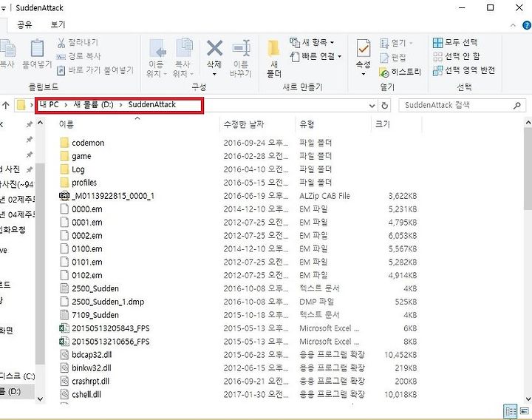Click the 잘라내기 (Cut) scissors icon
This screenshot has height=420, width=532.
[x=61, y=43]
